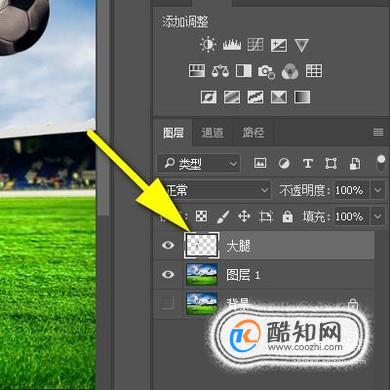Add a Curves adjustment layer
The image size is (390, 390).
tap(256, 45)
